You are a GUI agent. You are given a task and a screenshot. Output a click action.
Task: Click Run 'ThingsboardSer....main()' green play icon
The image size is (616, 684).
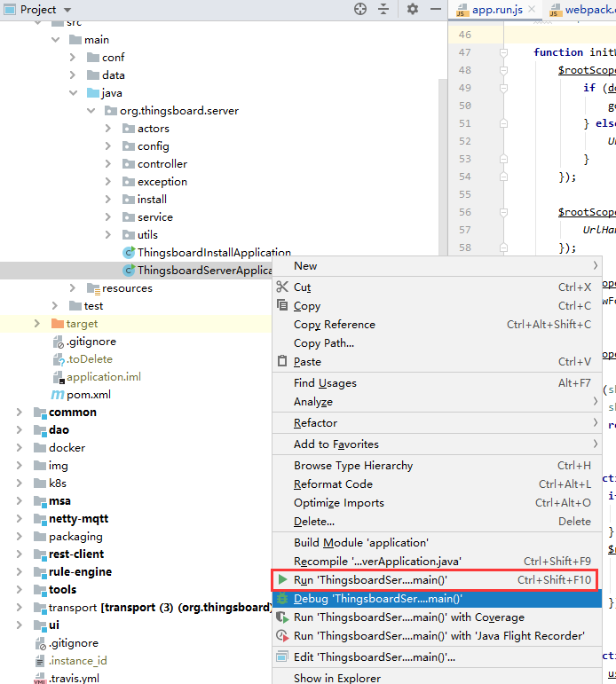(282, 579)
